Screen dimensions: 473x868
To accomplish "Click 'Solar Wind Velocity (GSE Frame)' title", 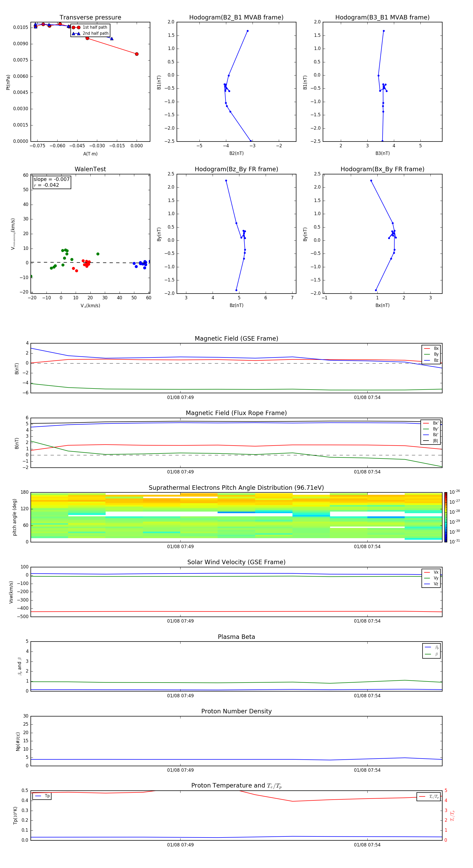I will 236,562.
